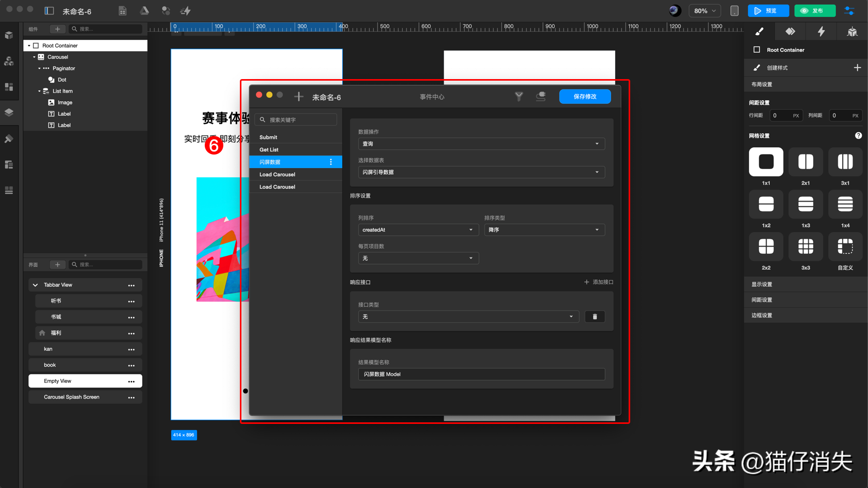Click the pin icon in left sidebar
Image resolution: width=868 pixels, height=488 pixels.
click(9, 139)
